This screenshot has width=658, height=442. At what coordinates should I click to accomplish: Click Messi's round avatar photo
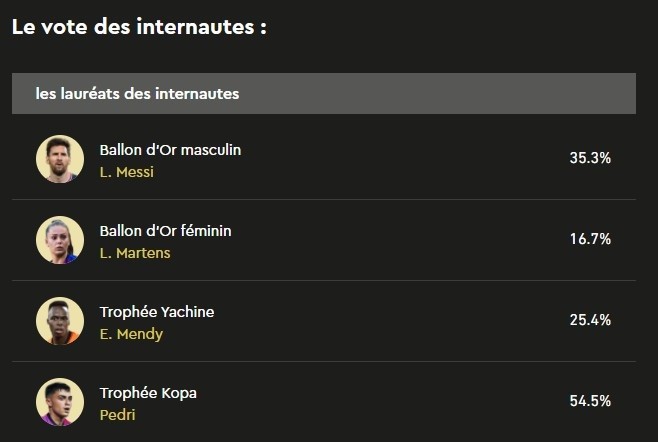pos(60,159)
